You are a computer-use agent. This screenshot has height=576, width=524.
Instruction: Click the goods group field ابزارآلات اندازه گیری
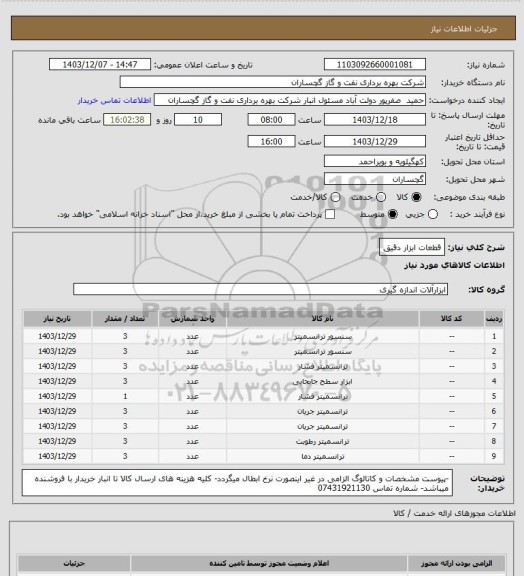(261, 289)
